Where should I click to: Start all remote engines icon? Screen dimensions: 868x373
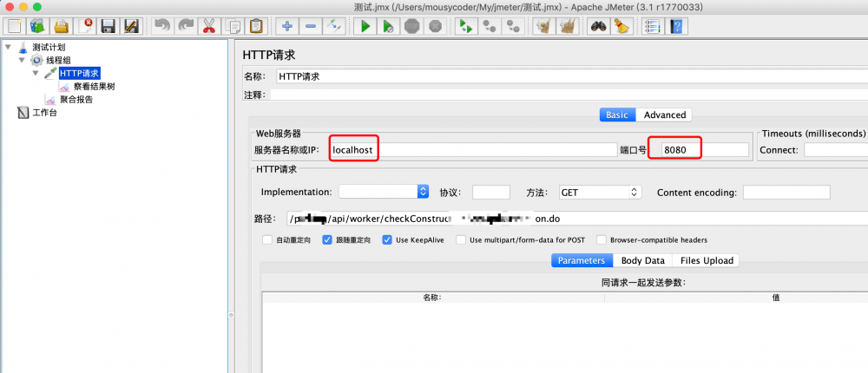pyautogui.click(x=466, y=26)
